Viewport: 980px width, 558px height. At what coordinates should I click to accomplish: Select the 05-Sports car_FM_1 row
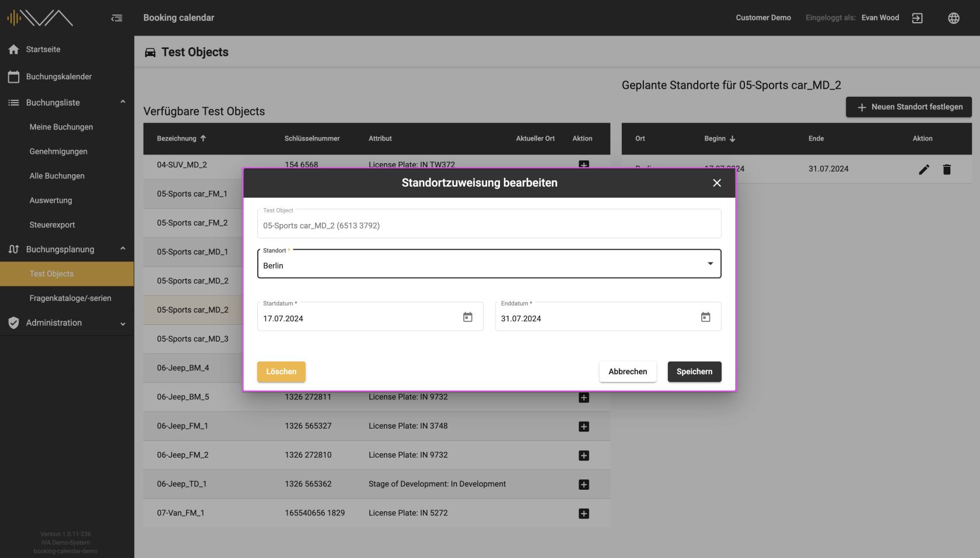pyautogui.click(x=192, y=194)
